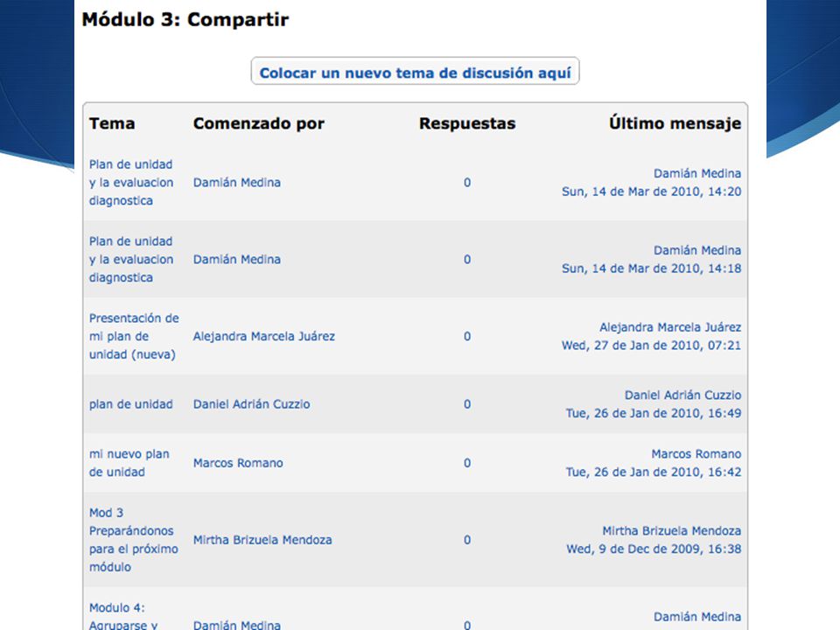The height and width of the screenshot is (630, 840).
Task: Open the 'mi nuevo plan de unidad' topic
Action: (129, 463)
